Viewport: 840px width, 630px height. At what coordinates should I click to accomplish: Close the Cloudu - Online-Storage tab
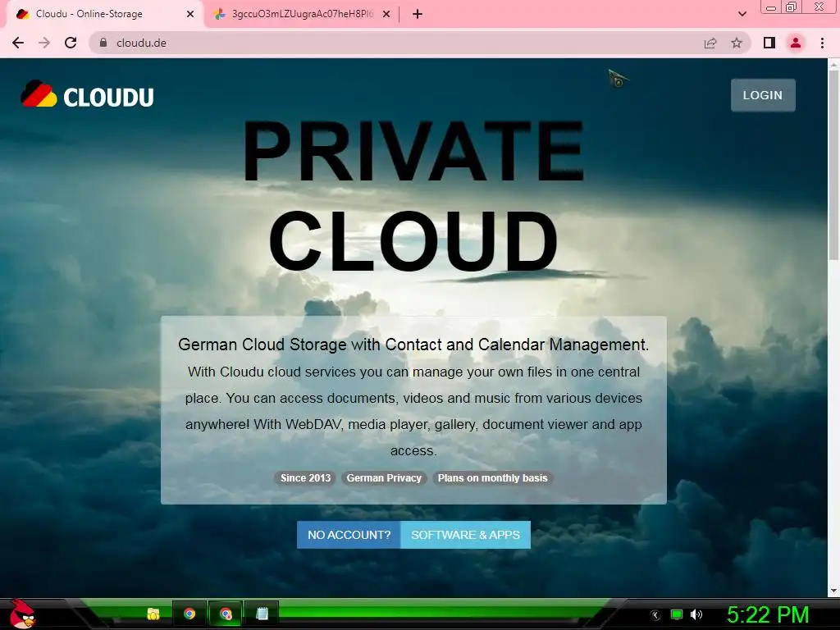click(x=190, y=14)
